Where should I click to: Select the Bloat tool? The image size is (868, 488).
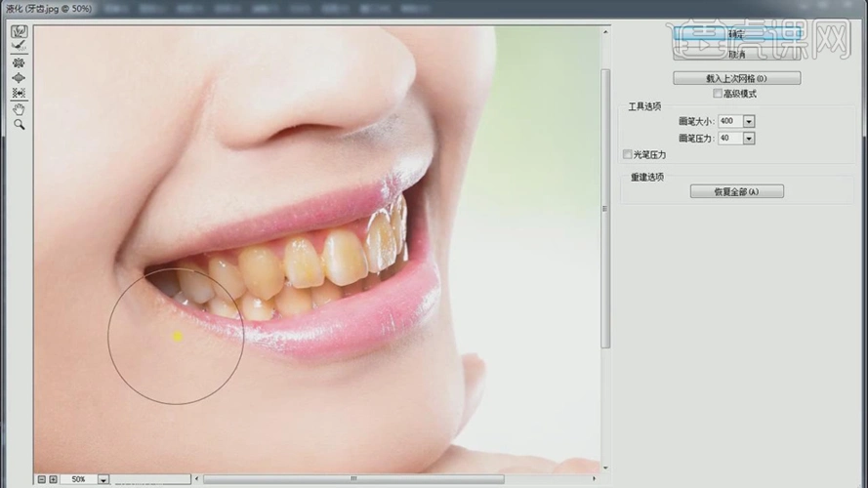click(x=19, y=78)
